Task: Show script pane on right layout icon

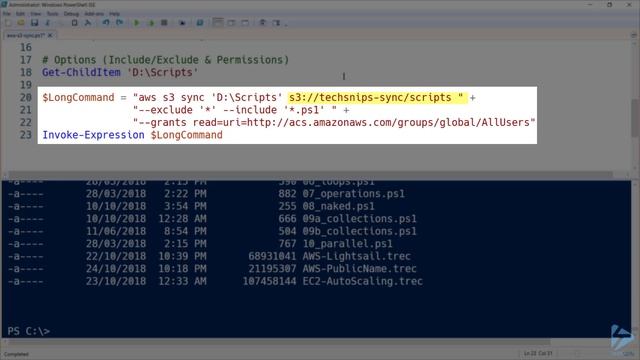Action: tap(231, 23)
